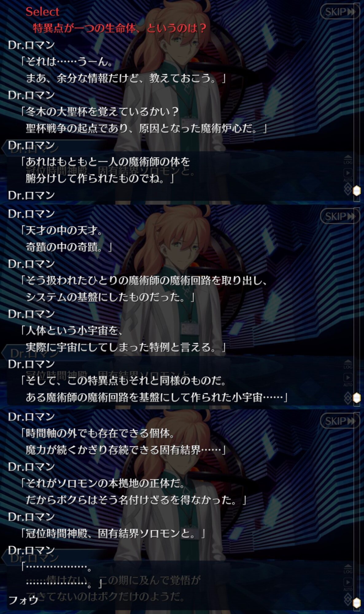Screen dimensions: 364x614
Task: Grab hexagon scroll handle beside ある魔術師 line
Action: [357, 398]
